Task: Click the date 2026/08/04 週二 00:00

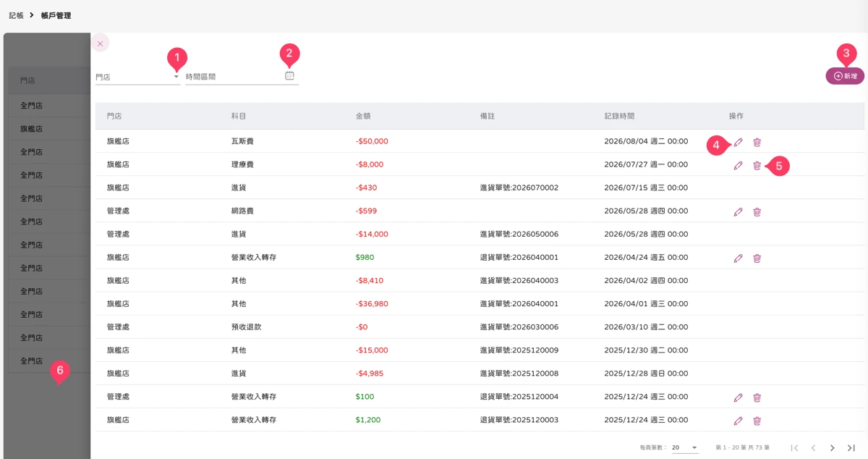Action: point(646,141)
